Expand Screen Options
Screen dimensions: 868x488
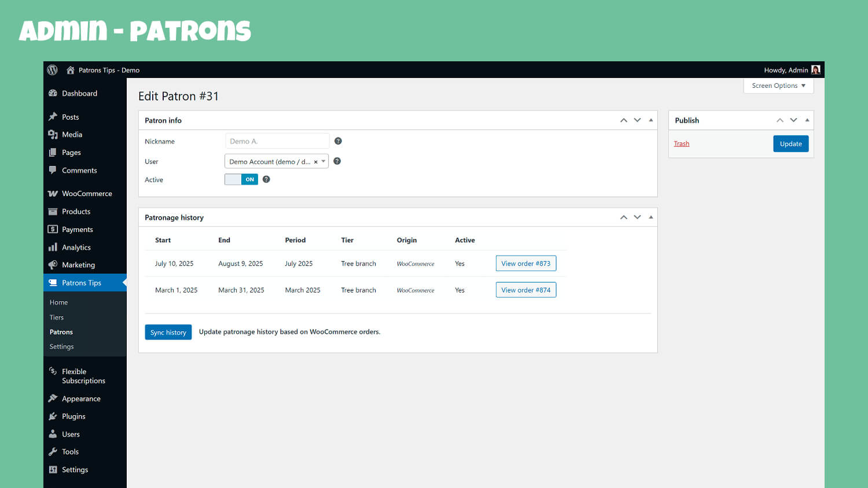(778, 86)
